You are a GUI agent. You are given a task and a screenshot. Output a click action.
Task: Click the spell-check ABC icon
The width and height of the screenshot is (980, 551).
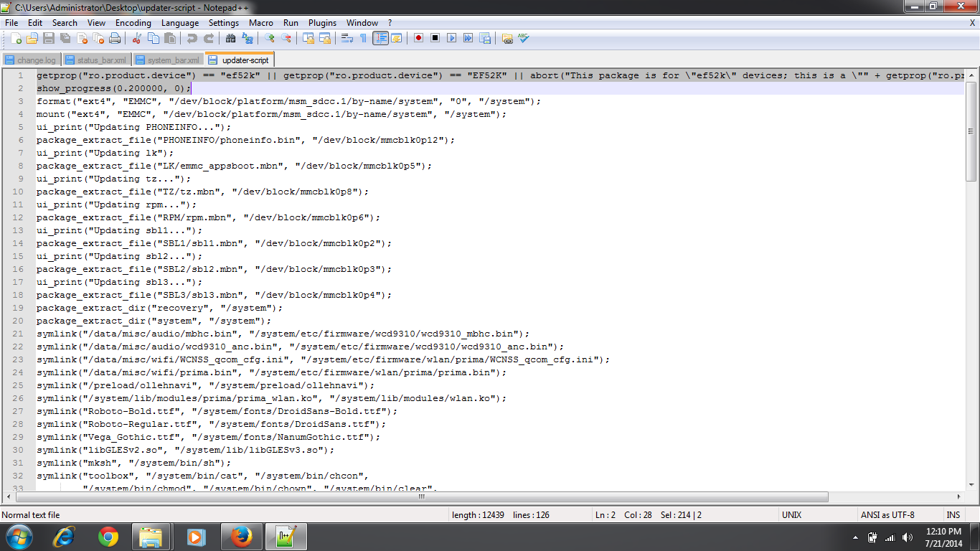coord(523,38)
